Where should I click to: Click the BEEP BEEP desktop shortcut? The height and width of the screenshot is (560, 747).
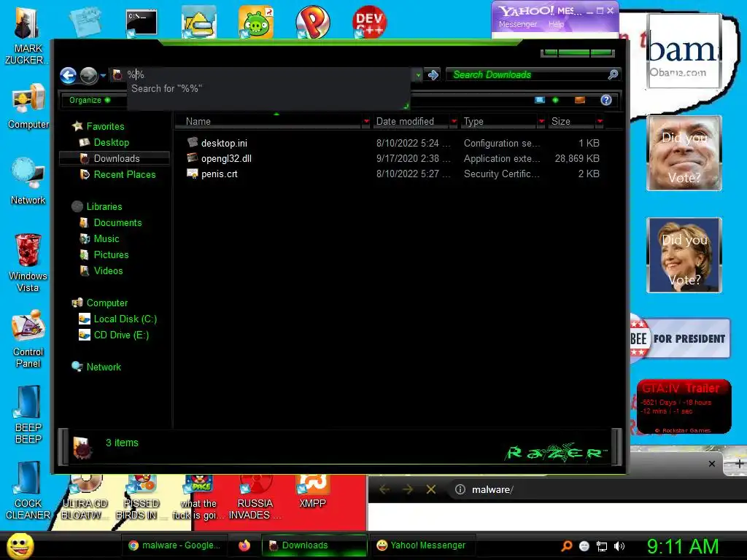28,414
